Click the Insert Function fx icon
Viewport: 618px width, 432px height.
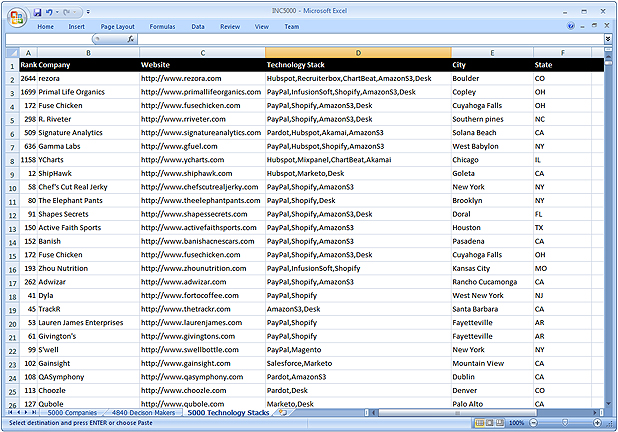[x=131, y=39]
